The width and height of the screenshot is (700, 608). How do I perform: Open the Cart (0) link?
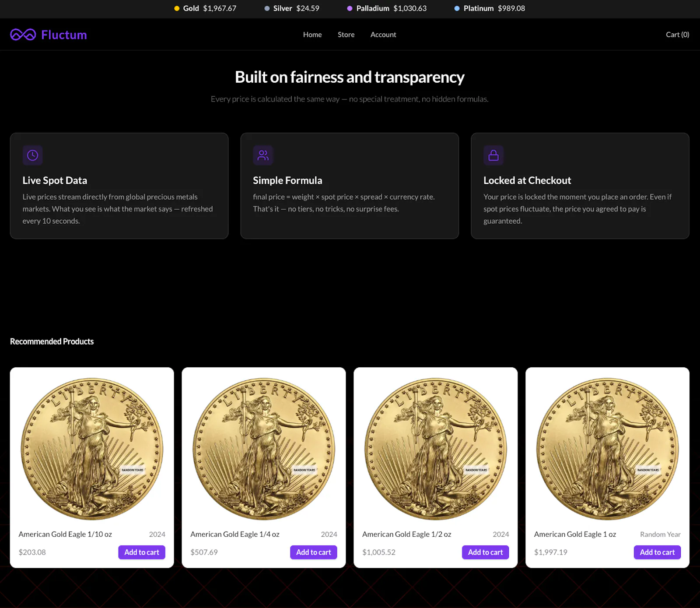click(x=677, y=35)
